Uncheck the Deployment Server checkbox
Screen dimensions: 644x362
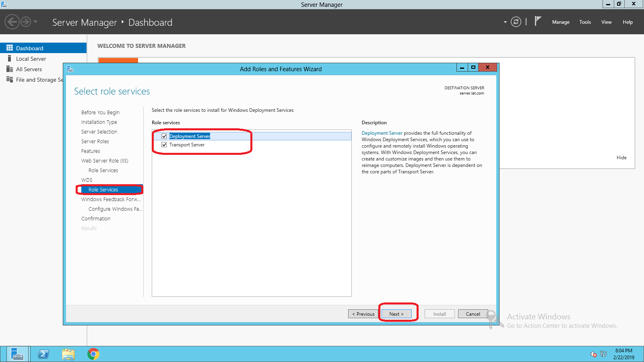pos(164,136)
